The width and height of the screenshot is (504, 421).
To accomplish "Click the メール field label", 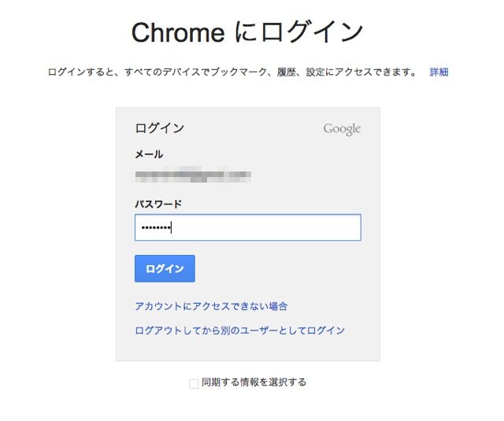I will point(149,154).
